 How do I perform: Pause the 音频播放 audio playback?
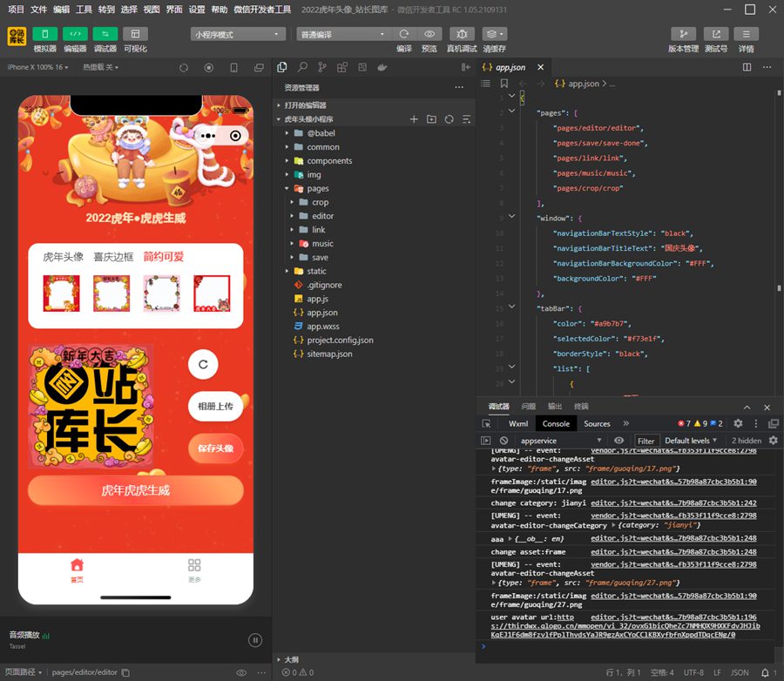click(x=255, y=640)
